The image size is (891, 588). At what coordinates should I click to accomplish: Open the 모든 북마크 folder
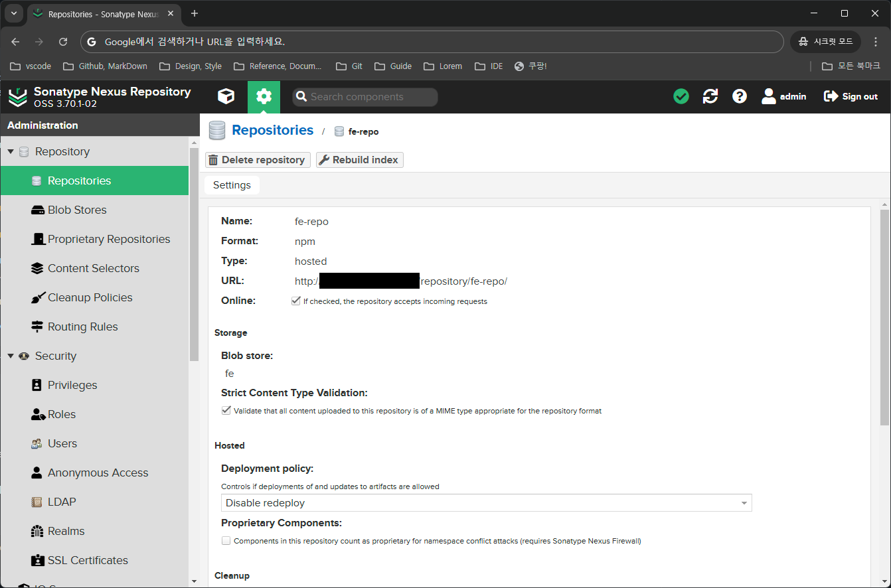tap(851, 66)
